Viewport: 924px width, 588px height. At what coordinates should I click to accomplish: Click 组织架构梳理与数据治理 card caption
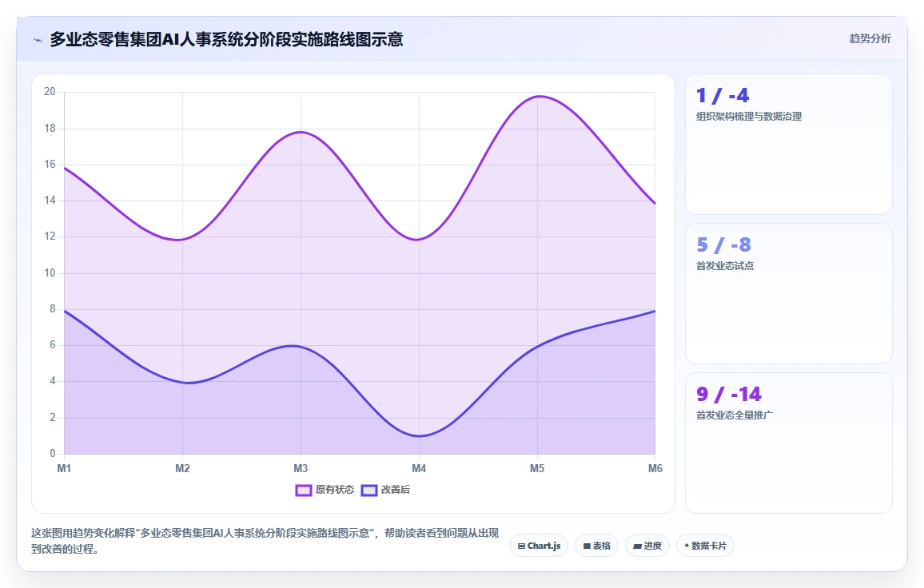point(748,117)
